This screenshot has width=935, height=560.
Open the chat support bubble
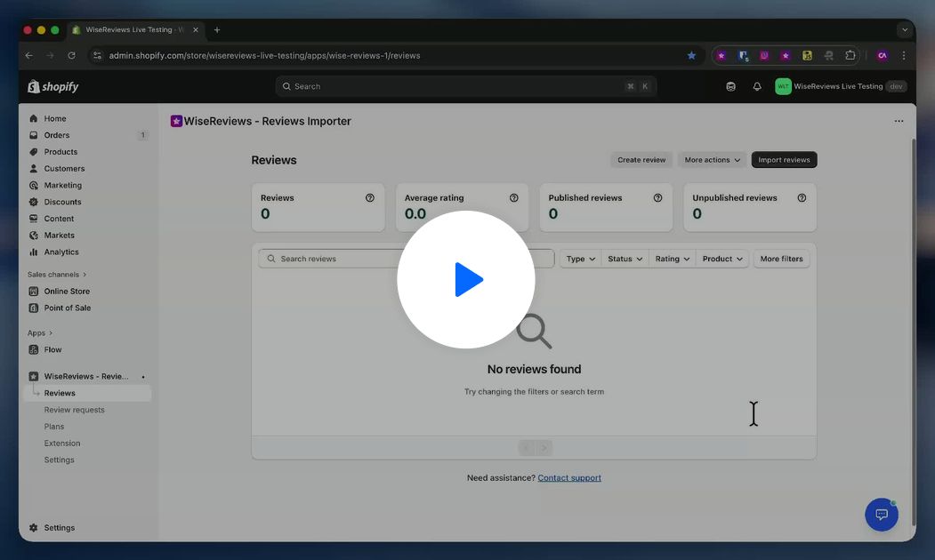coord(882,515)
